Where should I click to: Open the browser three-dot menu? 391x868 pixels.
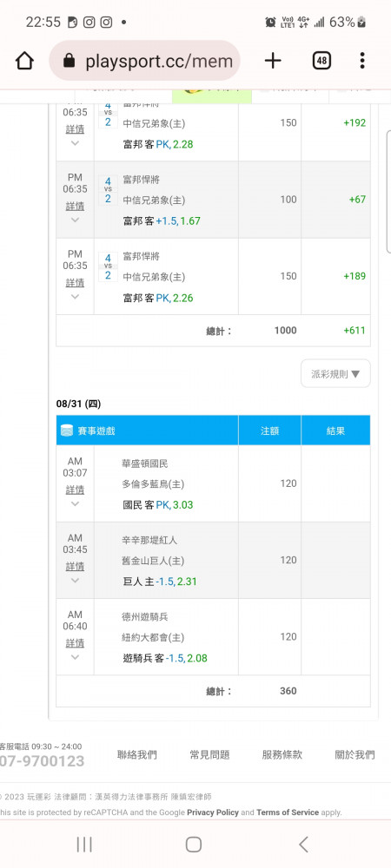pos(362,61)
